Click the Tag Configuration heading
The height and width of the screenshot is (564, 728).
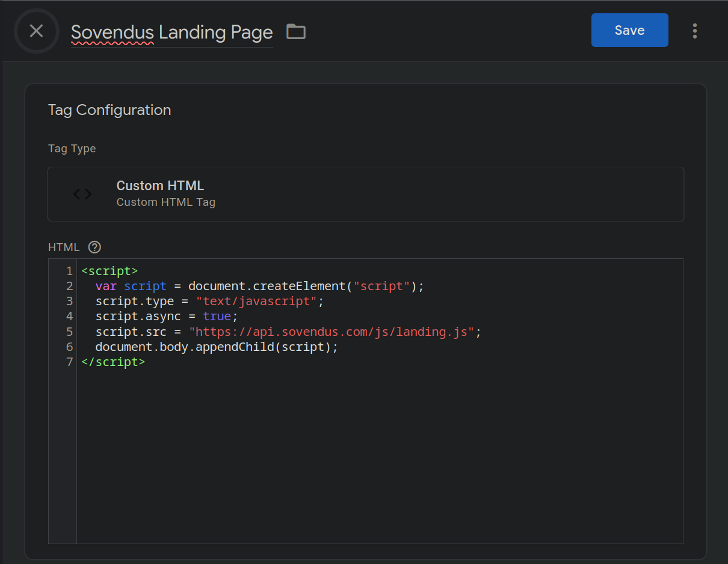point(110,110)
